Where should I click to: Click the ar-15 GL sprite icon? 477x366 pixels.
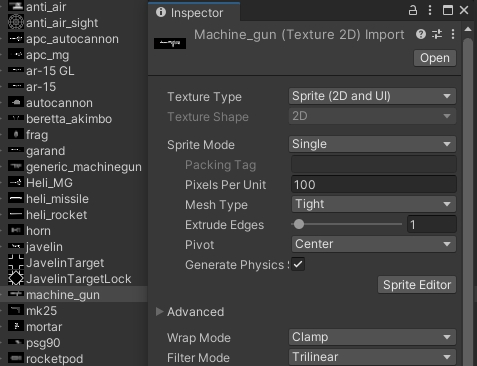coord(16,70)
